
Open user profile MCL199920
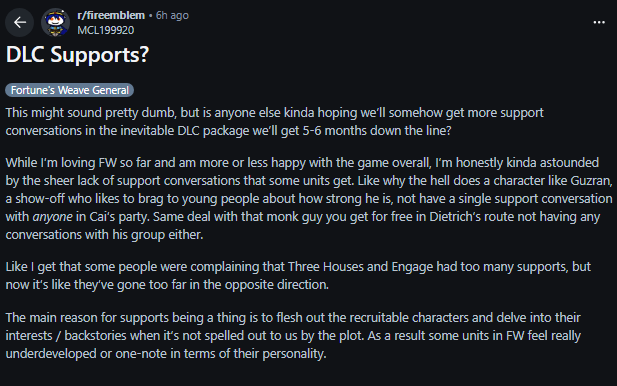[x=105, y=30]
